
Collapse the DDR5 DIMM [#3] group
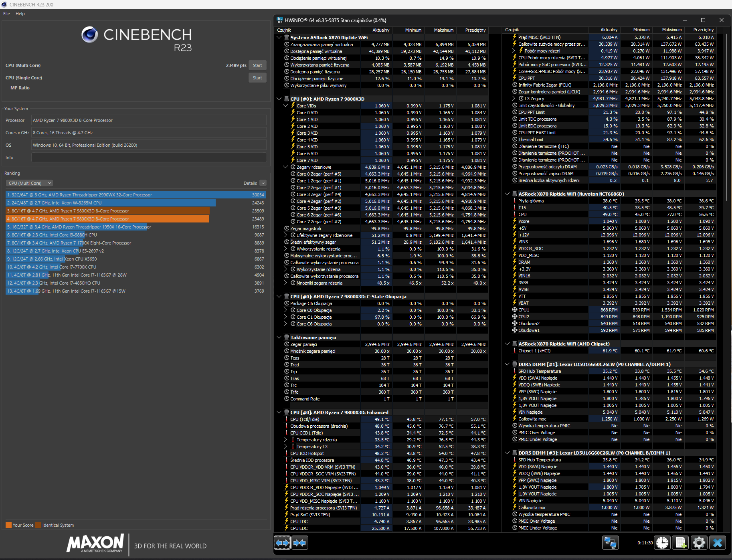point(507,453)
